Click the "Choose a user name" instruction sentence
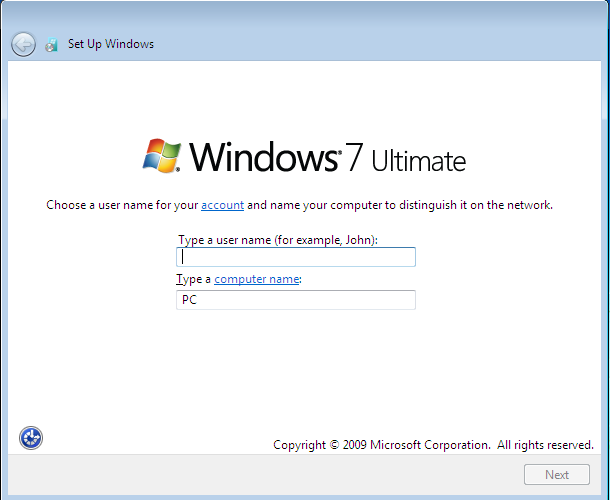This screenshot has height=500, width=610. (x=299, y=205)
